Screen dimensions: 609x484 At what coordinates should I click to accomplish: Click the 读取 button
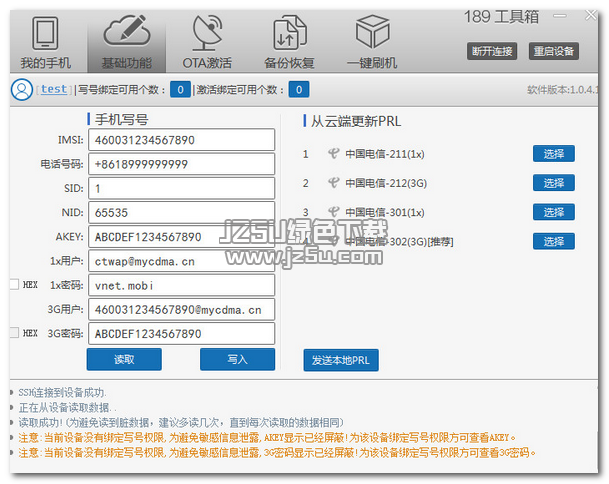[x=124, y=359]
